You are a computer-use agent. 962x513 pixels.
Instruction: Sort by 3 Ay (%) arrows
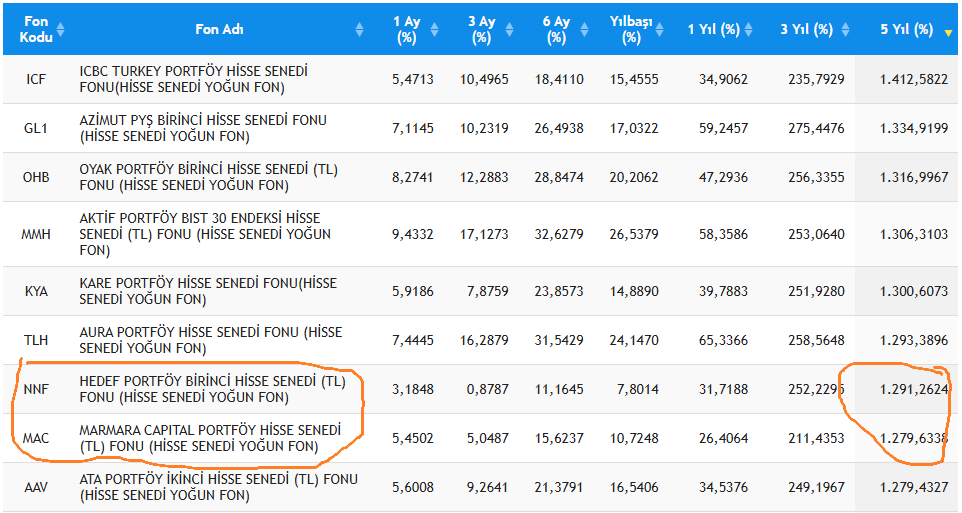(509, 29)
